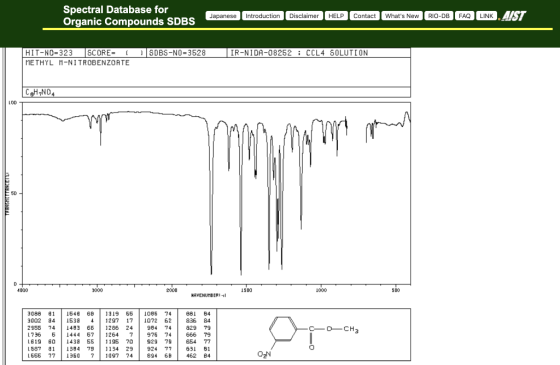Open the Japanese language link
This screenshot has width=560, height=365.
(222, 16)
